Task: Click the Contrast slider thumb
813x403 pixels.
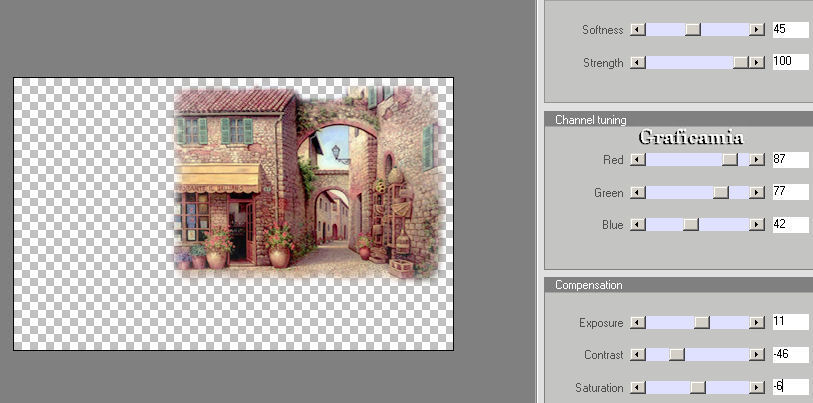Action: 677,355
